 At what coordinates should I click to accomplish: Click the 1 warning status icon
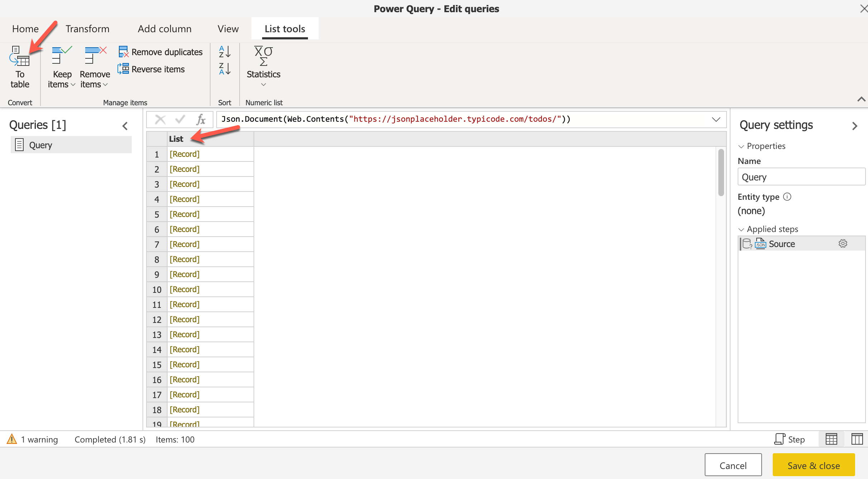coord(12,439)
